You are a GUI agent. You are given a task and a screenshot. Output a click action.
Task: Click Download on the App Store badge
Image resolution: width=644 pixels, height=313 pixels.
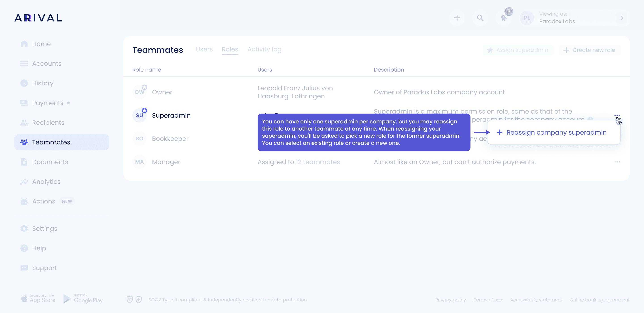(38, 299)
